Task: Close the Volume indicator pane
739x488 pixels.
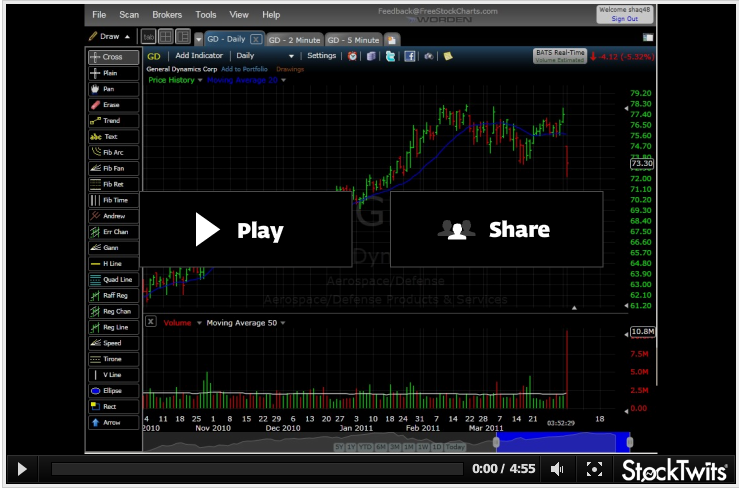Action: tap(150, 322)
